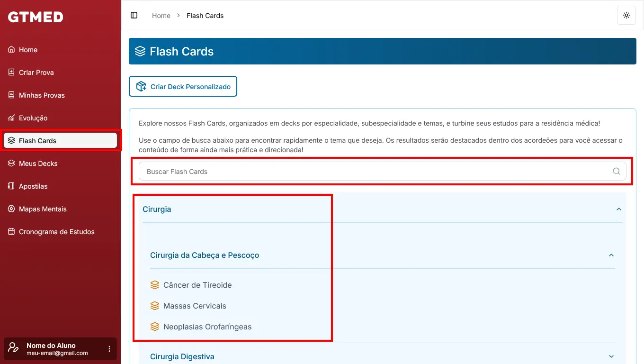644x364 pixels.
Task: Collapse the Cirurgia accordion
Action: click(618, 209)
